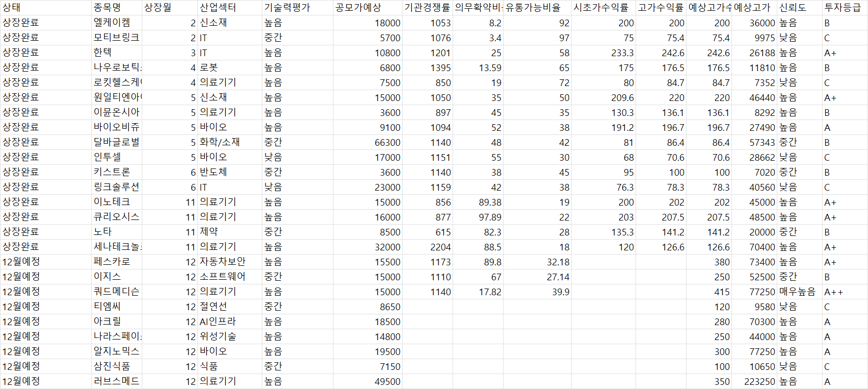Image resolution: width=868 pixels, height=389 pixels.
Task: Click the competition rate cell '2204'
Action: (427, 247)
